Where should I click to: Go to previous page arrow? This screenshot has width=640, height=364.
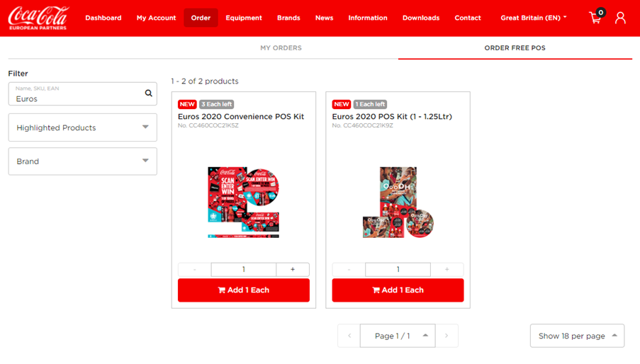coord(349,336)
